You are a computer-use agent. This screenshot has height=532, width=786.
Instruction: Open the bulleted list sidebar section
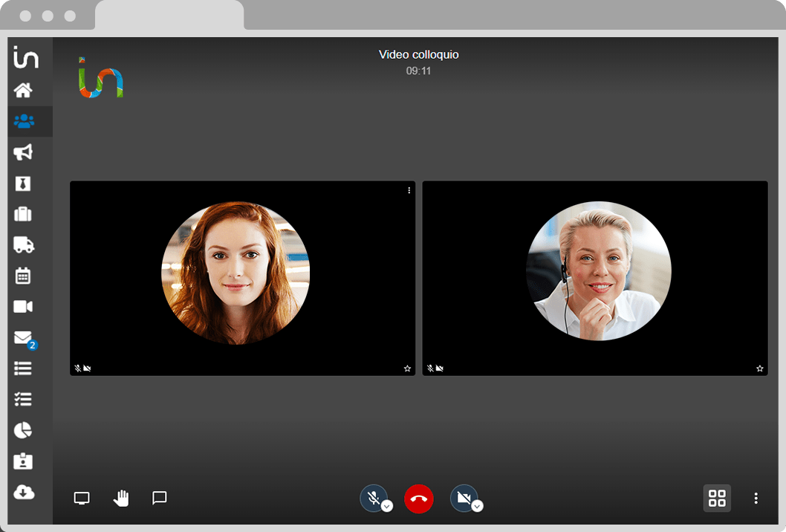pos(22,369)
